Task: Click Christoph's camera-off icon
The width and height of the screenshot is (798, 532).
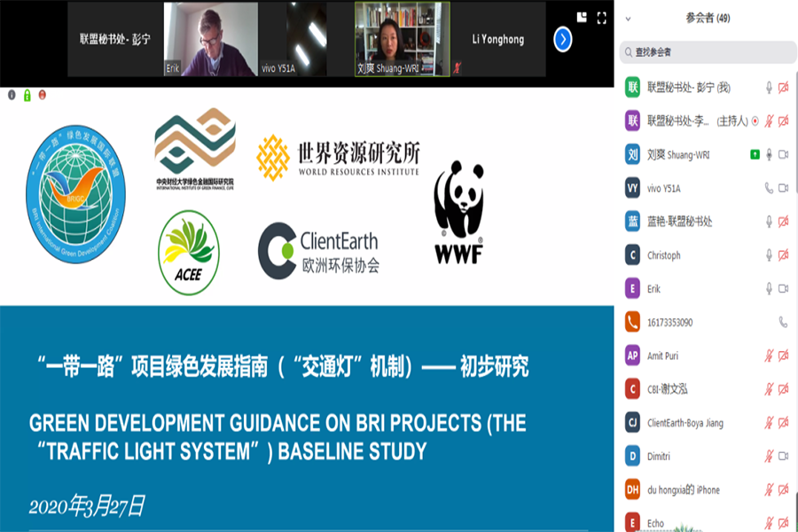Action: 784,255
